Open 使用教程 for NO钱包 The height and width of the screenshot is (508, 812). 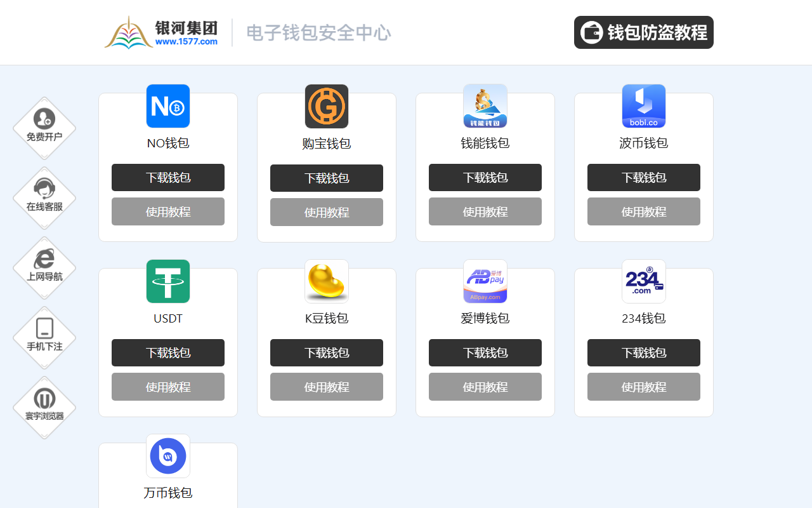tap(168, 211)
